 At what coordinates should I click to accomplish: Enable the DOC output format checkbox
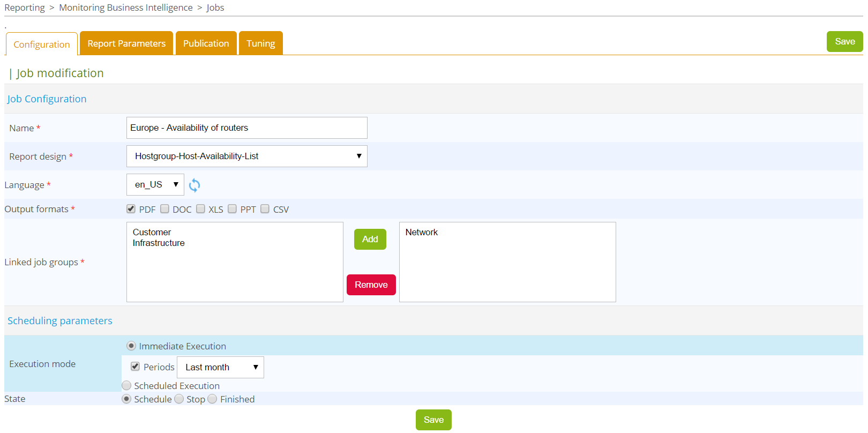pyautogui.click(x=165, y=209)
